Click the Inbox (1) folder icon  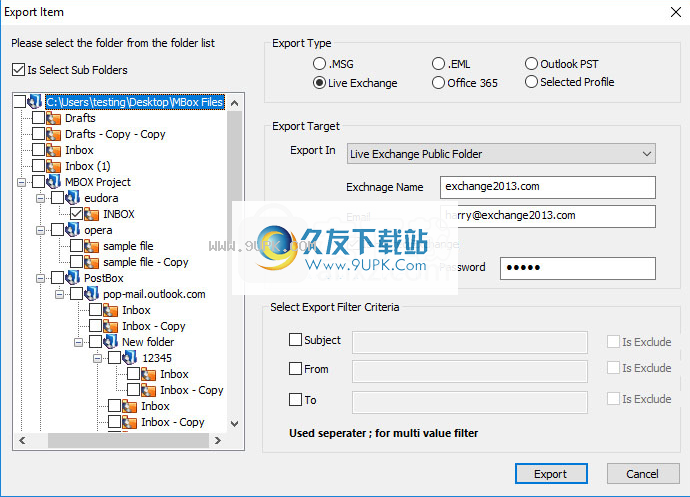[x=54, y=166]
